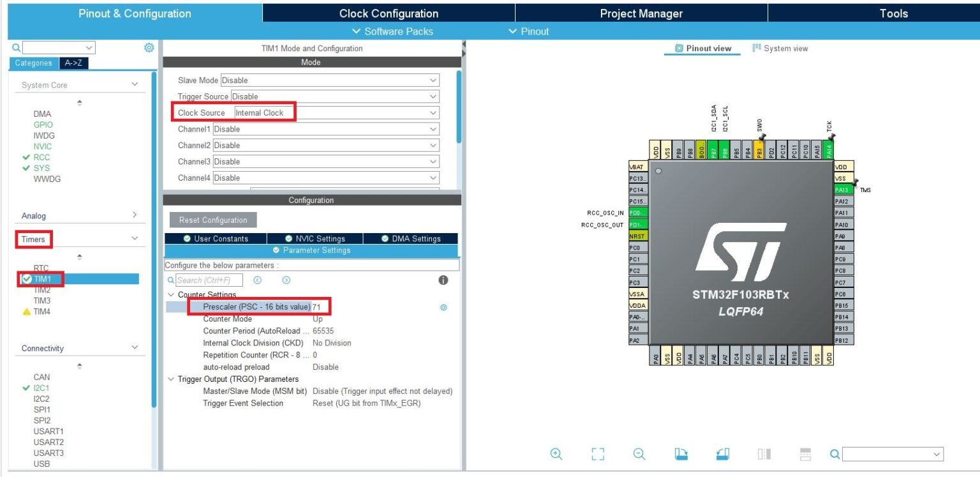Click the parameter info icon in Configuration panel

[443, 280]
